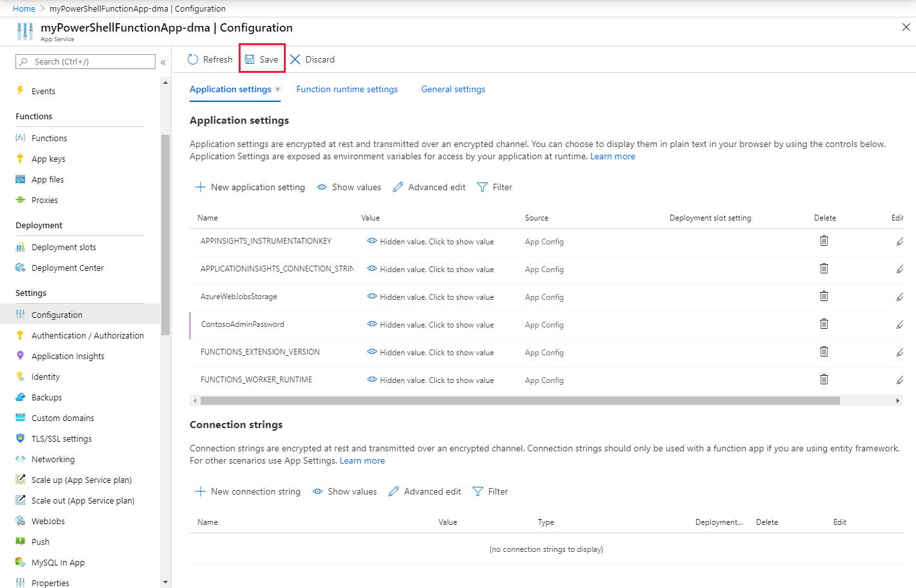
Task: Edit the ContosoAdminPassword setting
Action: 899,325
